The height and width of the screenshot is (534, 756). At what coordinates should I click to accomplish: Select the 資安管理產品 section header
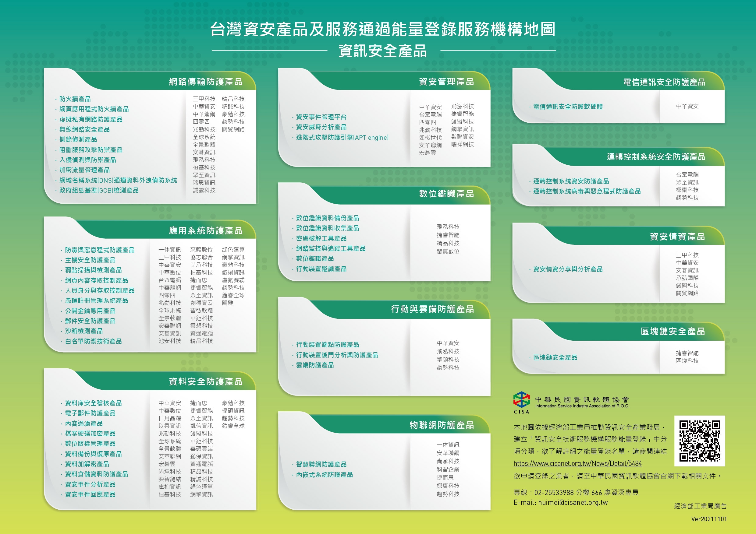[x=446, y=82]
